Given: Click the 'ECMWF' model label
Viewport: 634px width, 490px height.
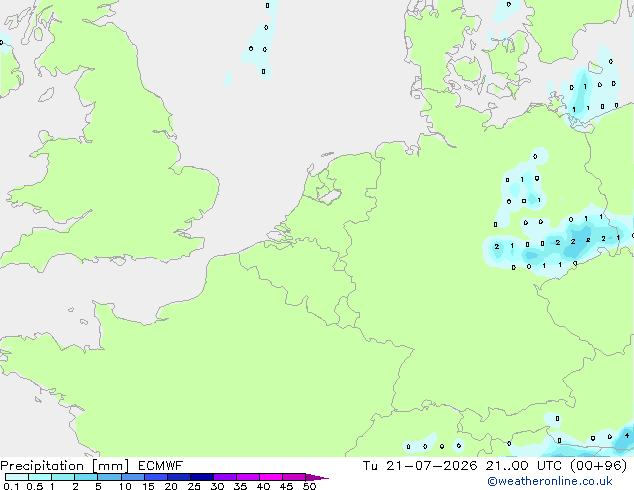Looking at the screenshot, I should (x=161, y=466).
